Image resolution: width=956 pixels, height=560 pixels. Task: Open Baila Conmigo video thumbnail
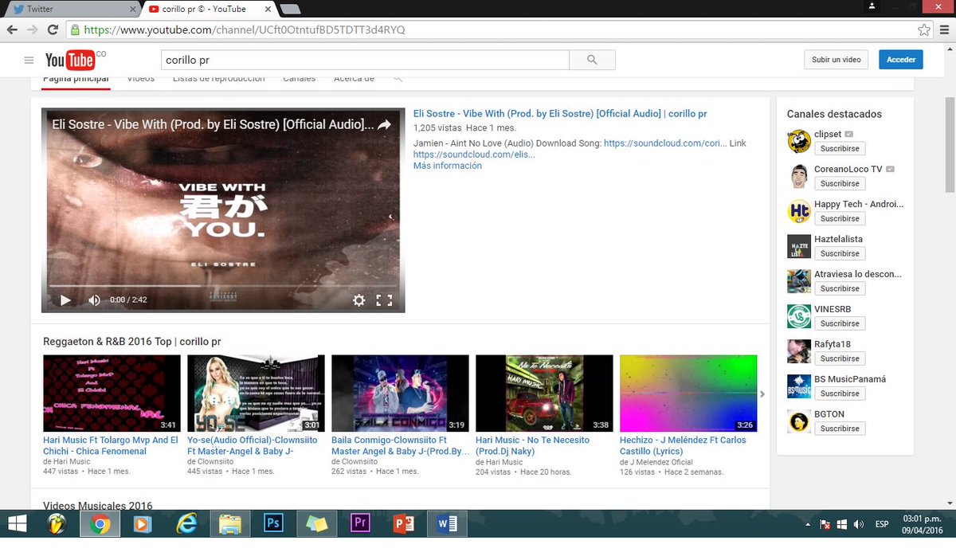pyautogui.click(x=400, y=394)
